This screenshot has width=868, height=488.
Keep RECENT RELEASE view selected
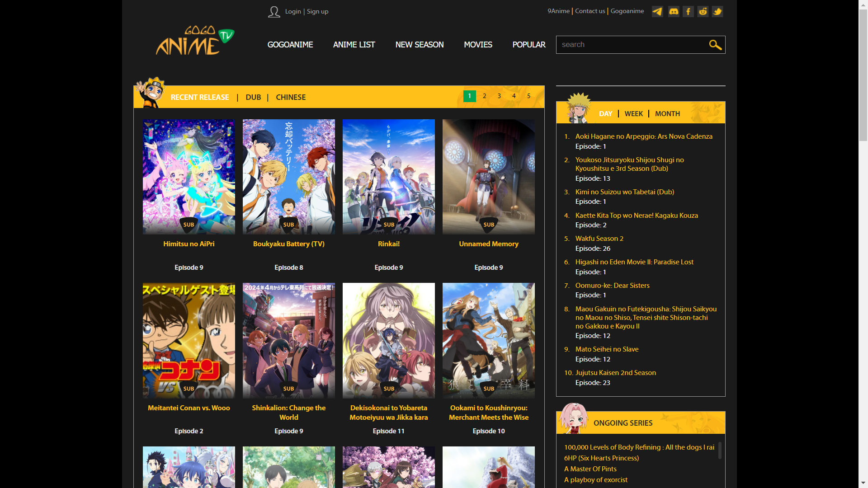pyautogui.click(x=200, y=97)
